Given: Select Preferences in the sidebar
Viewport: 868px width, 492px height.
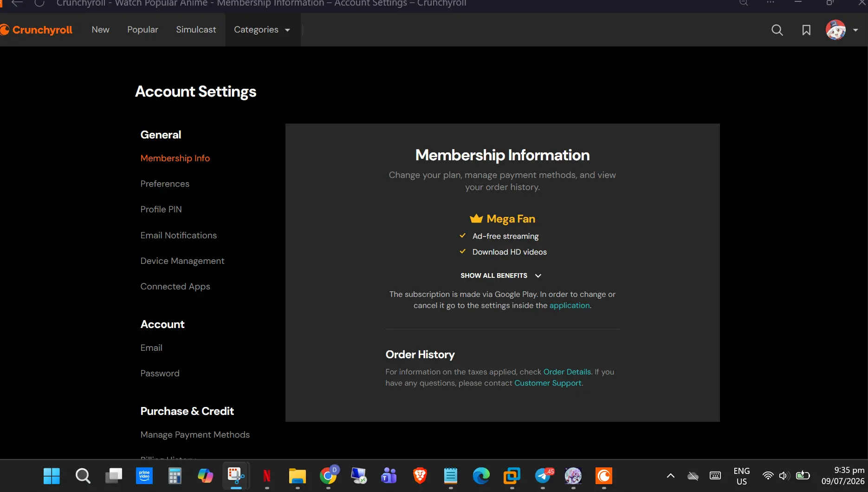Looking at the screenshot, I should click(x=165, y=184).
